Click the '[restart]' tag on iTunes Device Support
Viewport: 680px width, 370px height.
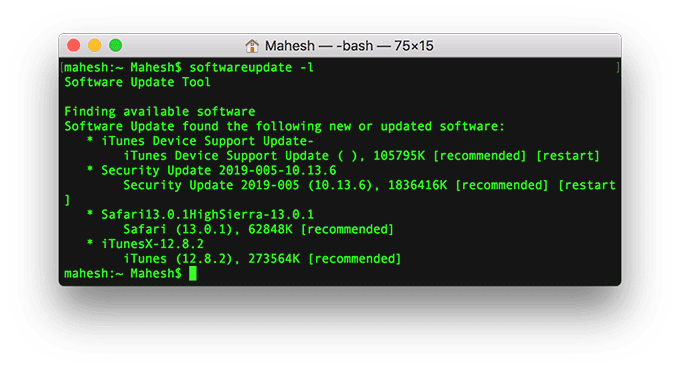pos(568,156)
